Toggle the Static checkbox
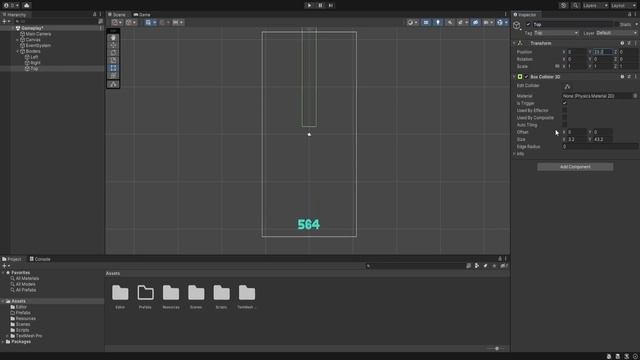 617,24
